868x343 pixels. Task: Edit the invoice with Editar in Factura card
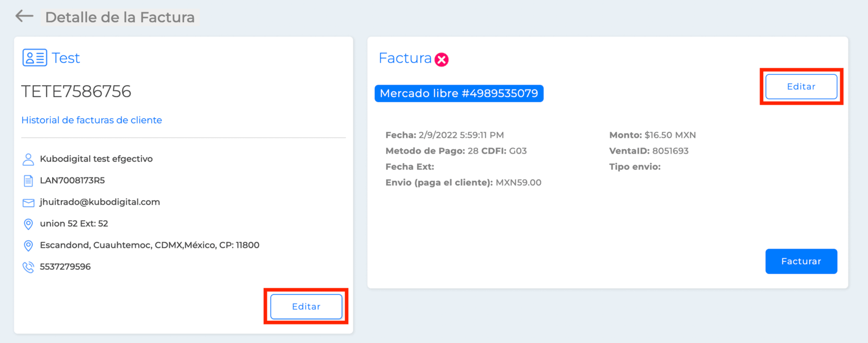[801, 87]
